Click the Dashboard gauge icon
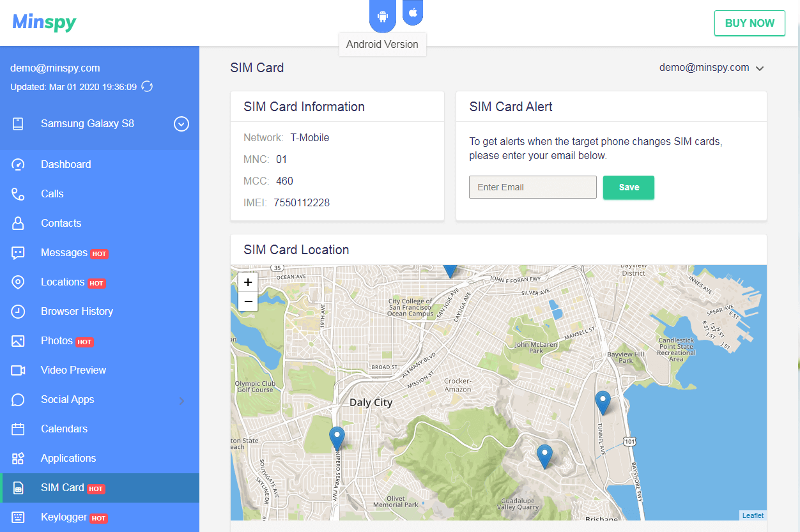Viewport: 800px width, 532px height. (18, 164)
